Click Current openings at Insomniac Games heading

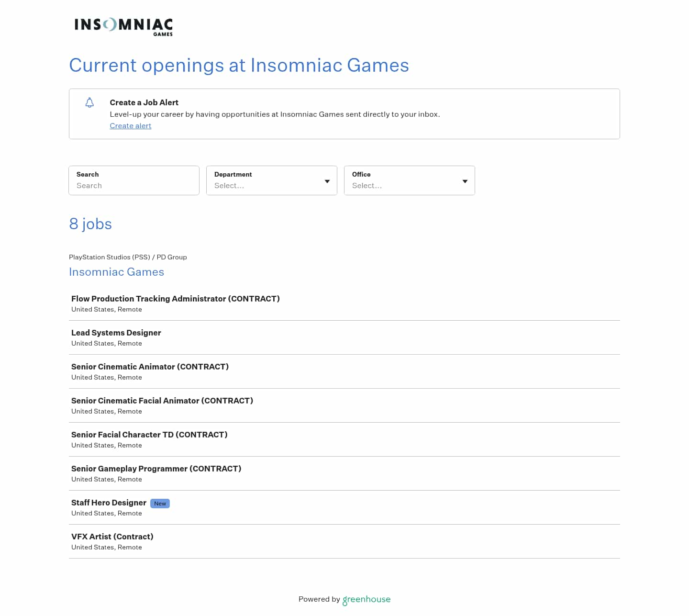tap(239, 66)
